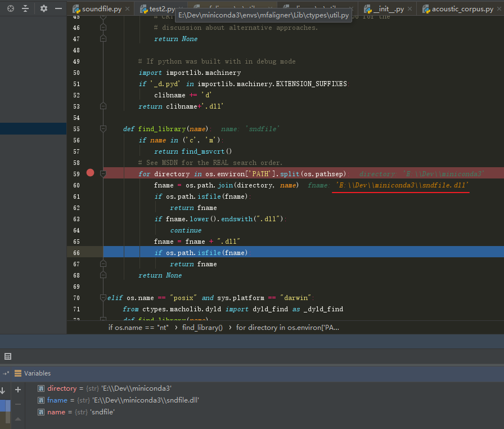The height and width of the screenshot is (429, 504).
Task: Click the move-up triangle icon in the watches panel
Action: tap(17, 418)
